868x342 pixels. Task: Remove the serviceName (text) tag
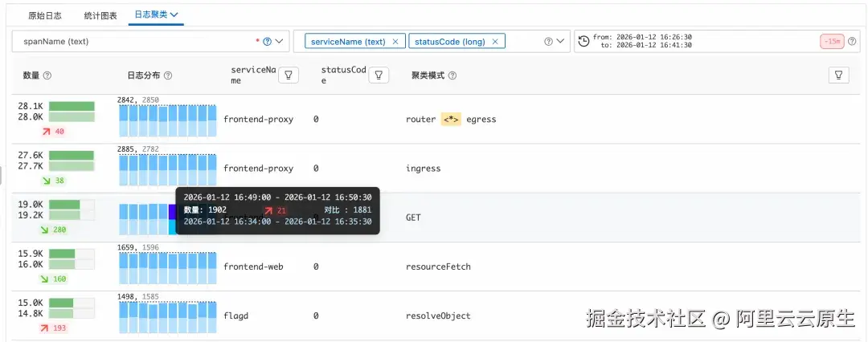coord(395,42)
